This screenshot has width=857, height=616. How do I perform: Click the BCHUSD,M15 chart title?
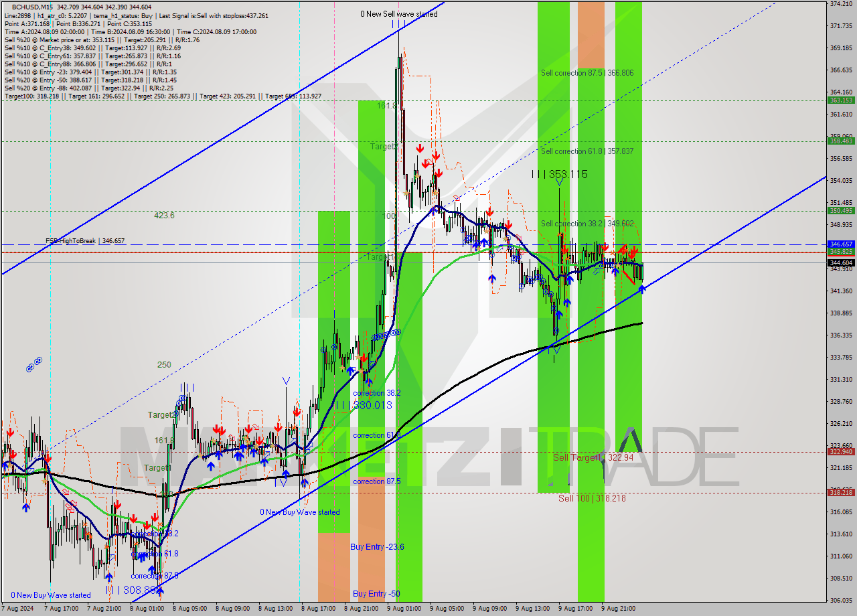click(x=33, y=7)
